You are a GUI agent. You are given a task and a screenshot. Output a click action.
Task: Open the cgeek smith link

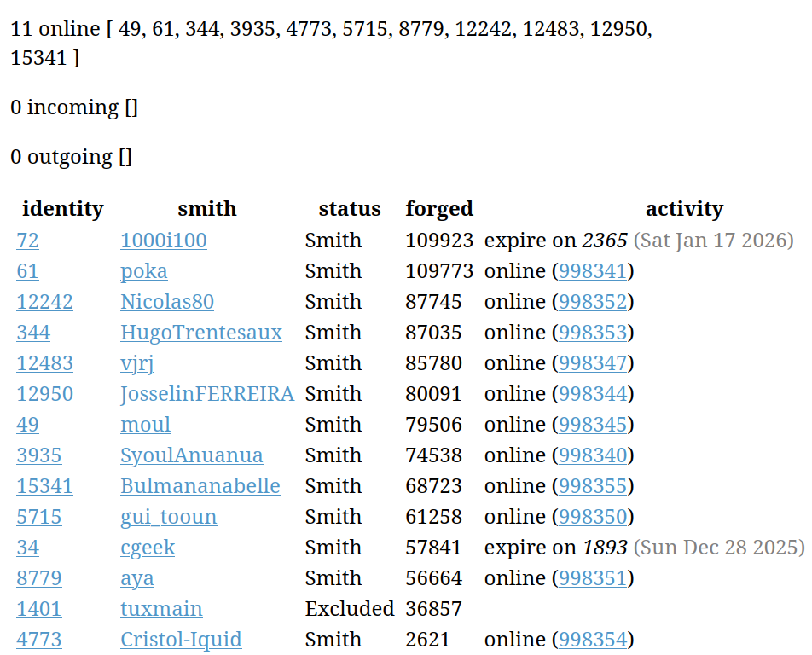tap(148, 548)
